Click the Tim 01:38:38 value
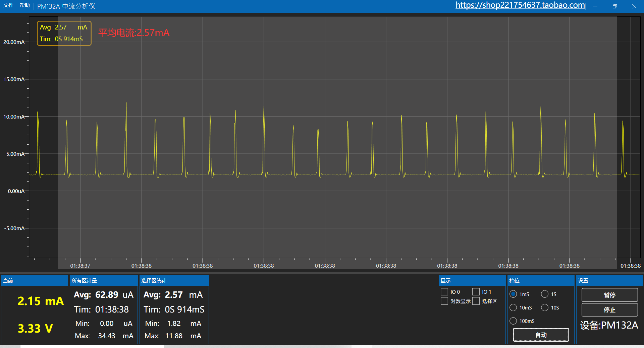Screen dimensions: 644x348 101,309
